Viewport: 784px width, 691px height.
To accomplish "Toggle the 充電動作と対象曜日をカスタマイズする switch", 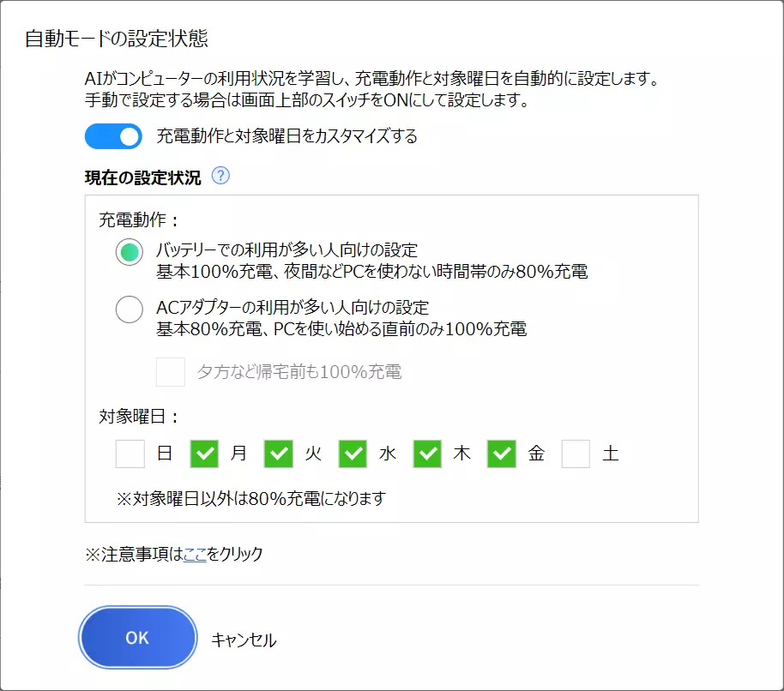I will tap(113, 136).
